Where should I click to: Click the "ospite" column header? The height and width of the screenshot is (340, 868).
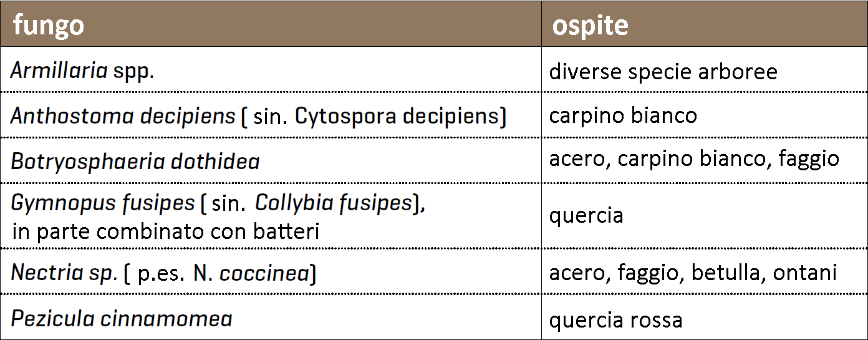[589, 26]
